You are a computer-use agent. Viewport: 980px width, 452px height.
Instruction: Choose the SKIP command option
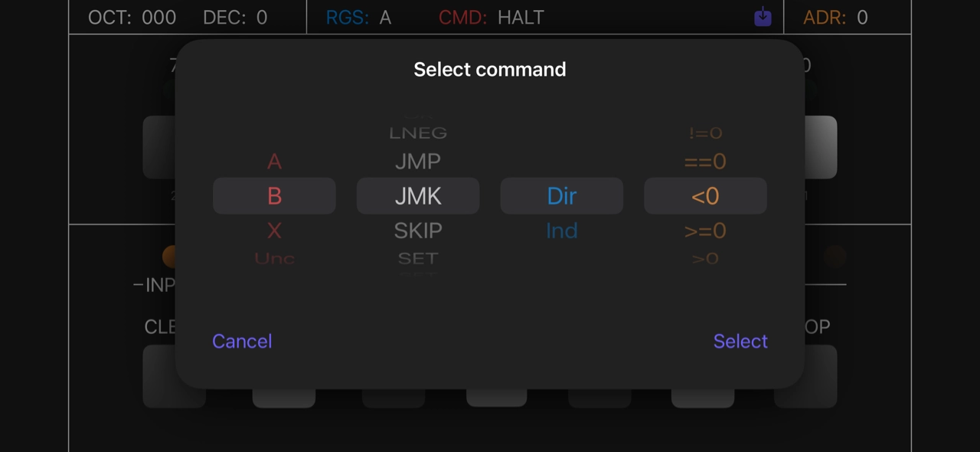[x=418, y=231]
